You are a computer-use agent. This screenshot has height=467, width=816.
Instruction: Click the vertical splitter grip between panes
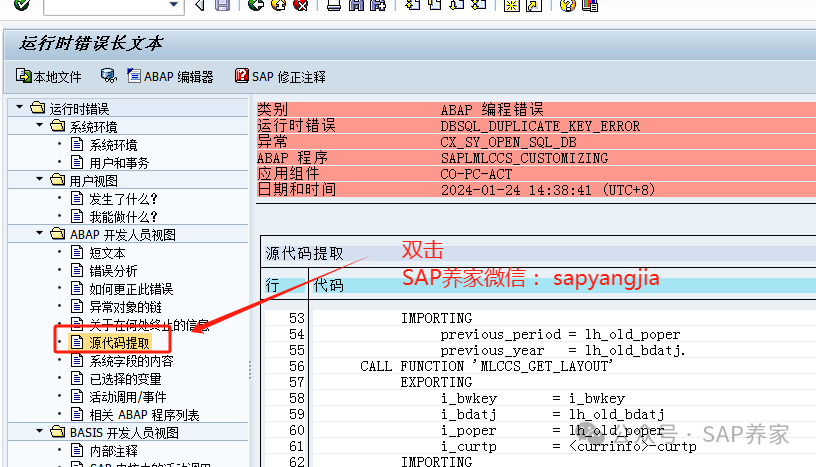[x=250, y=370]
